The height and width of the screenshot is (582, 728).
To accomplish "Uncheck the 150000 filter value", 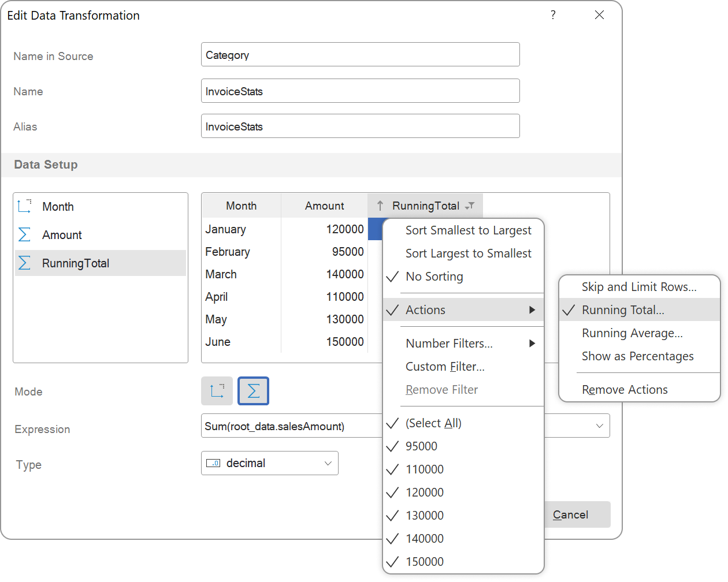I will click(393, 562).
